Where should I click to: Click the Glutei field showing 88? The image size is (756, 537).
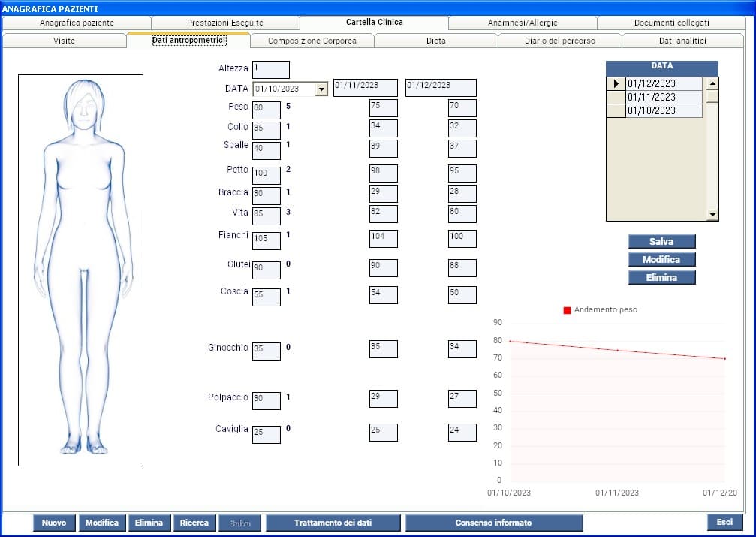coord(462,268)
